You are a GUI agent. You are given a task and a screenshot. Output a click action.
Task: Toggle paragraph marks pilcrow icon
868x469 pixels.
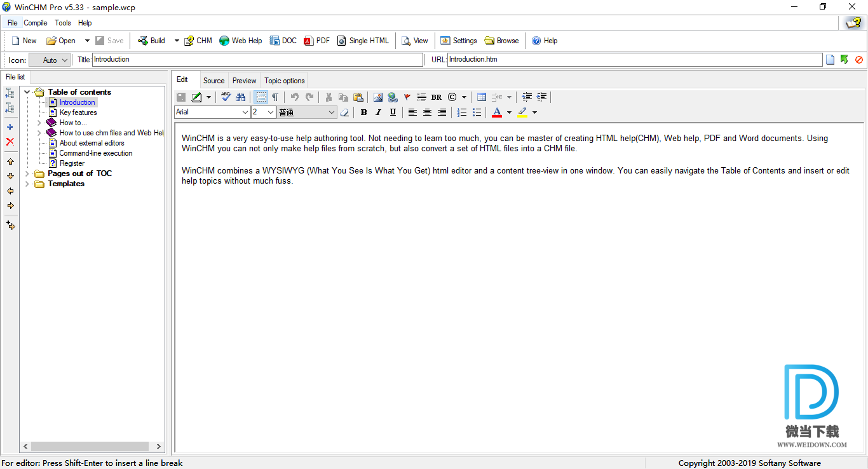coord(275,97)
